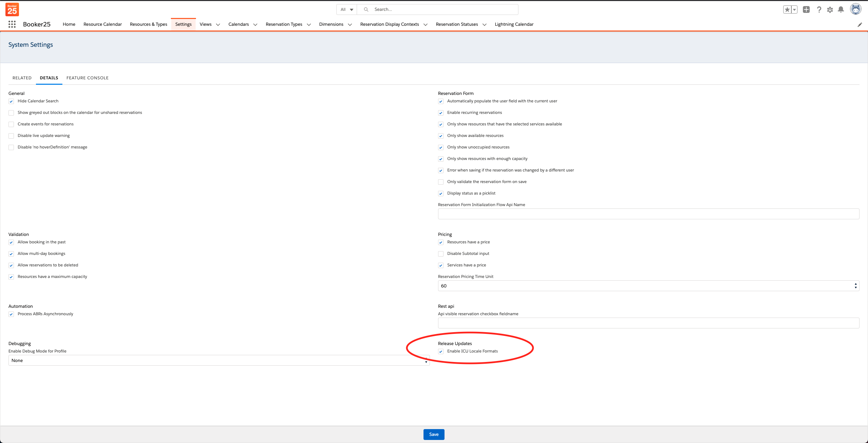Image resolution: width=868 pixels, height=443 pixels.
Task: Click the Booker25 logo icon
Action: [x=12, y=9]
